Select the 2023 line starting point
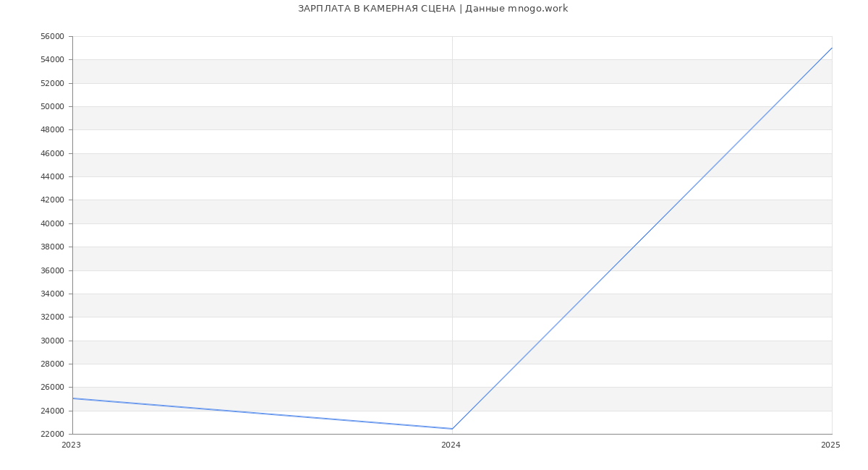This screenshot has height=470, width=868. [73, 398]
